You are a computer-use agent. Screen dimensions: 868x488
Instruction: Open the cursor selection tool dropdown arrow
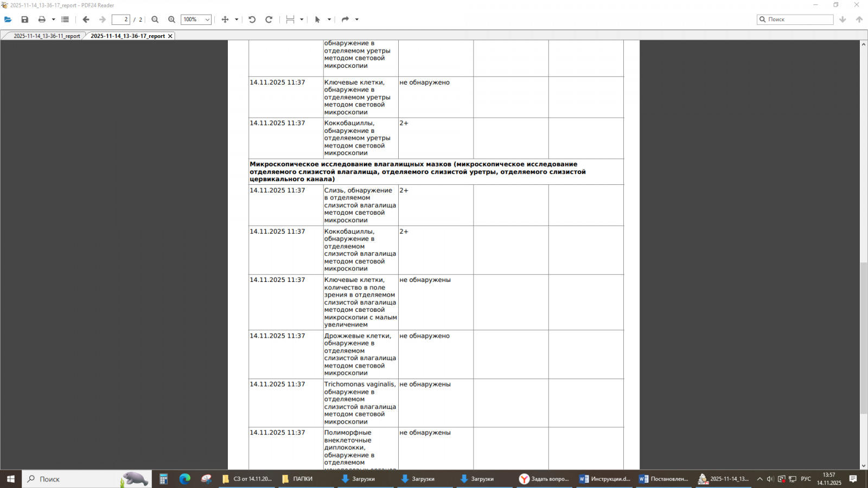[x=329, y=20]
